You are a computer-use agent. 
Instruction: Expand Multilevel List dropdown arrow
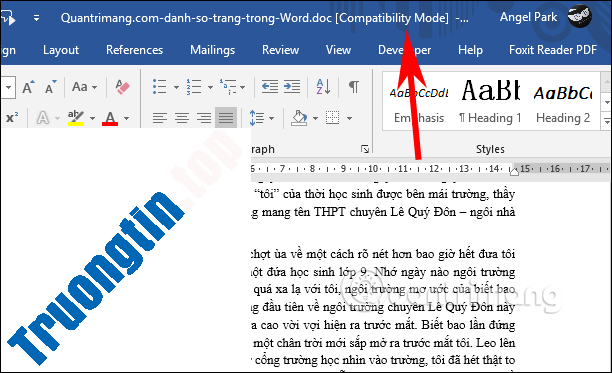point(243,87)
